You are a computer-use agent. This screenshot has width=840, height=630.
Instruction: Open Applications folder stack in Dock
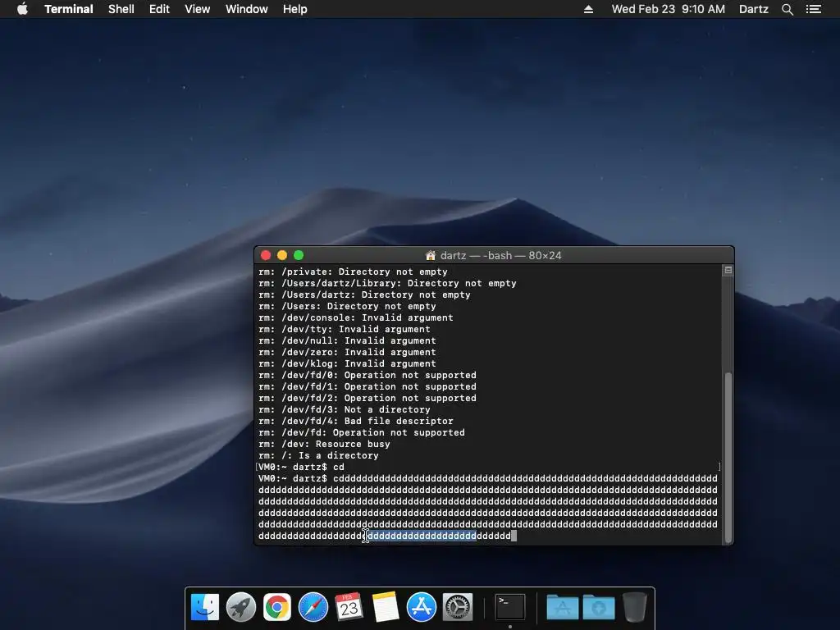563,608
